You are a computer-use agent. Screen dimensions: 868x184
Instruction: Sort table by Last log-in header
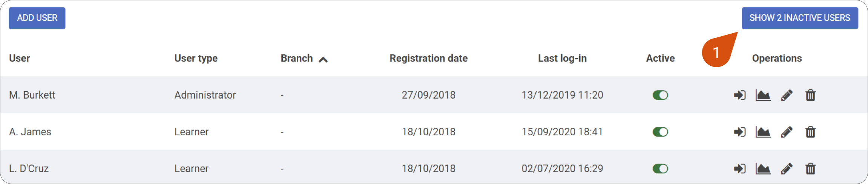[x=562, y=58]
